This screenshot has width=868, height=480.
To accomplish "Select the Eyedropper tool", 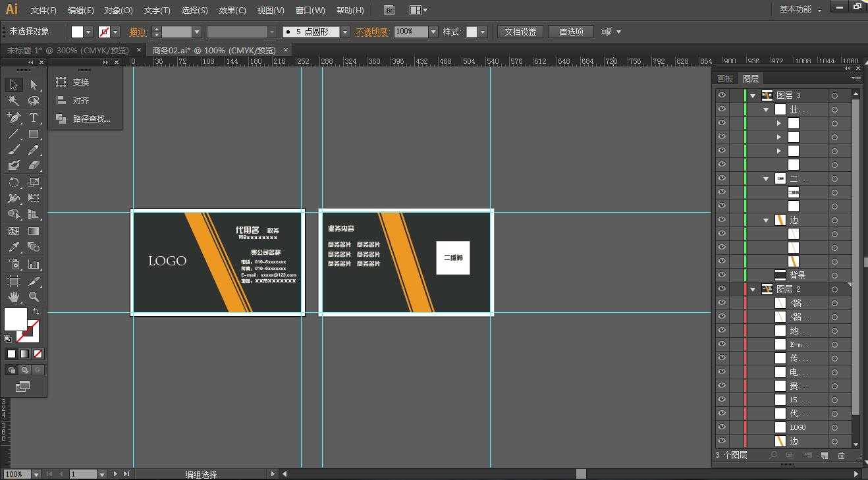I will click(x=14, y=248).
